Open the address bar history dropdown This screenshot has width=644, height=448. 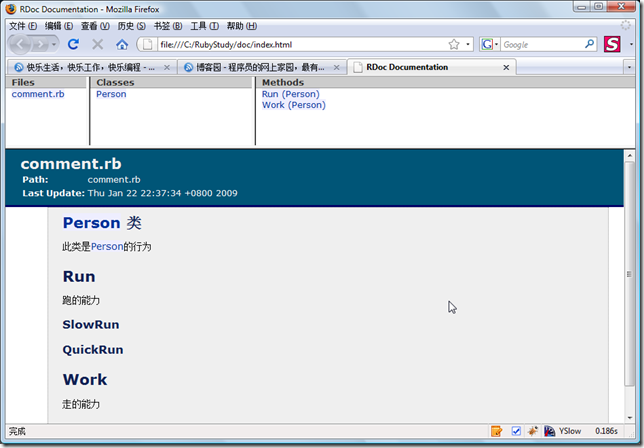(x=468, y=44)
